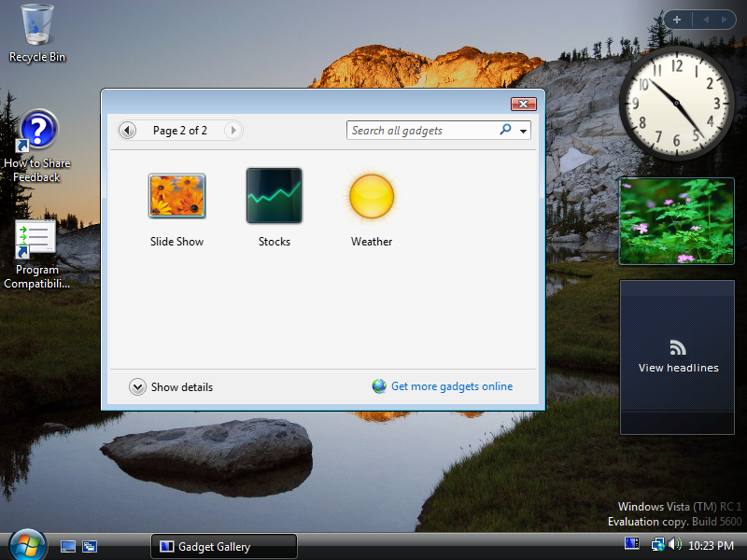Select the Slide Show gadget icon

point(176,196)
